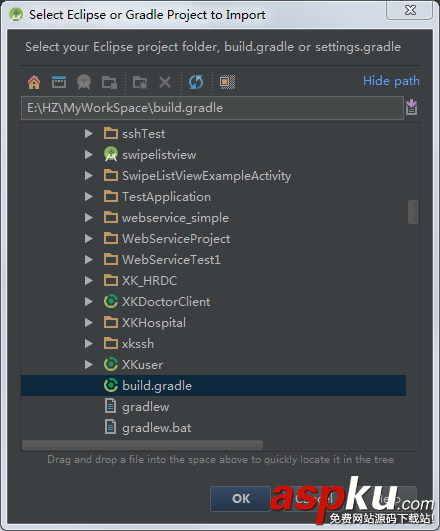Click the file icon beside gradlew
This screenshot has width=440, height=531.
pyautogui.click(x=110, y=406)
